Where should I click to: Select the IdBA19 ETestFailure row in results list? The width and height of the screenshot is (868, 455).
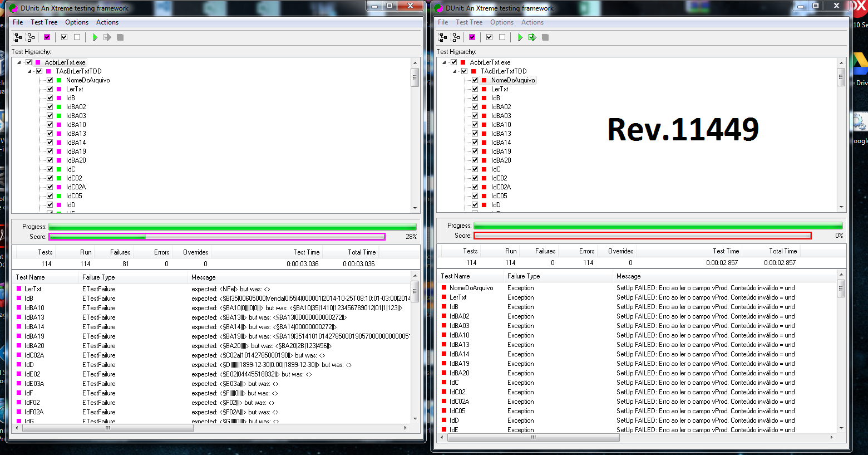[x=213, y=336]
